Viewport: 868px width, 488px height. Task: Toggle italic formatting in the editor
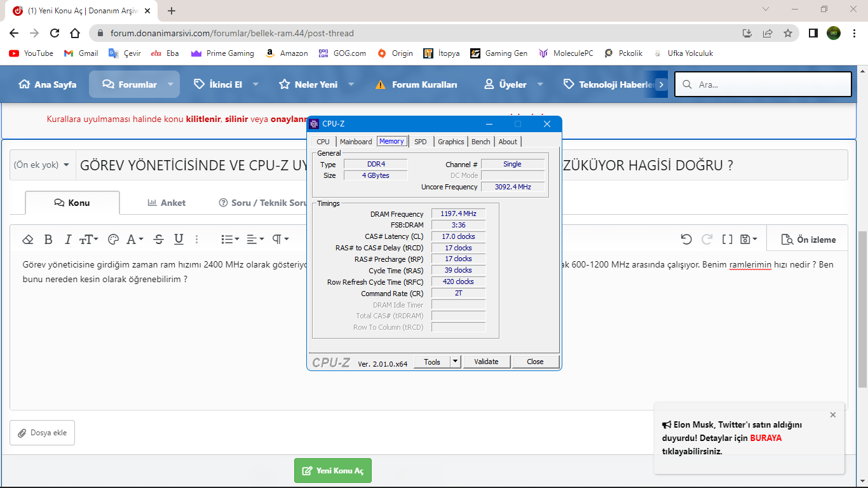[x=67, y=240]
